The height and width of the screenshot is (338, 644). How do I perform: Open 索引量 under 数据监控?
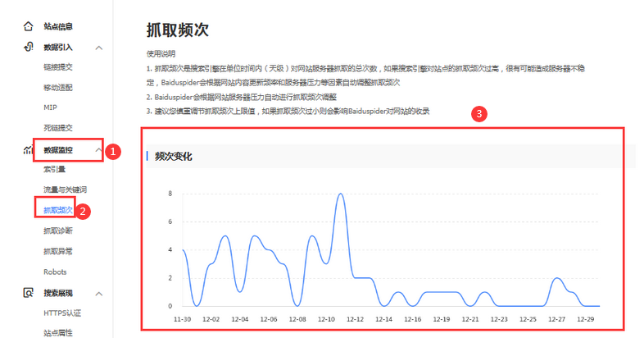point(54,170)
